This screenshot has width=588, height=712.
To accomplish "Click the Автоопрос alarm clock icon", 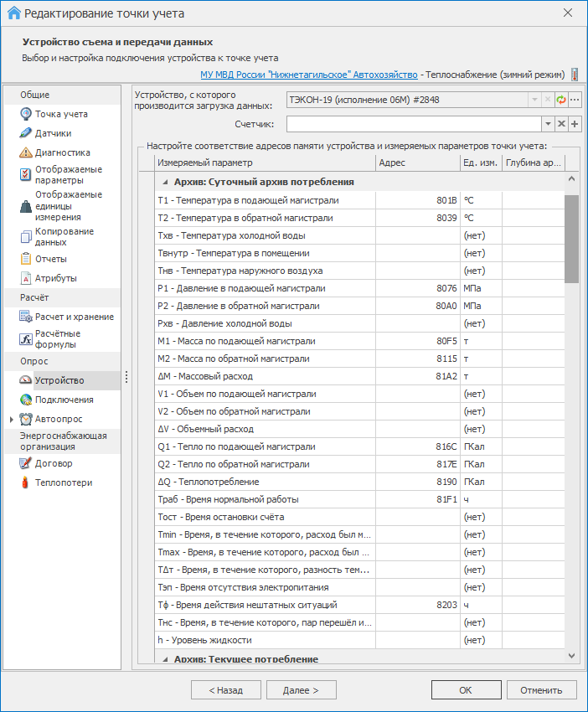I will pos(26,419).
